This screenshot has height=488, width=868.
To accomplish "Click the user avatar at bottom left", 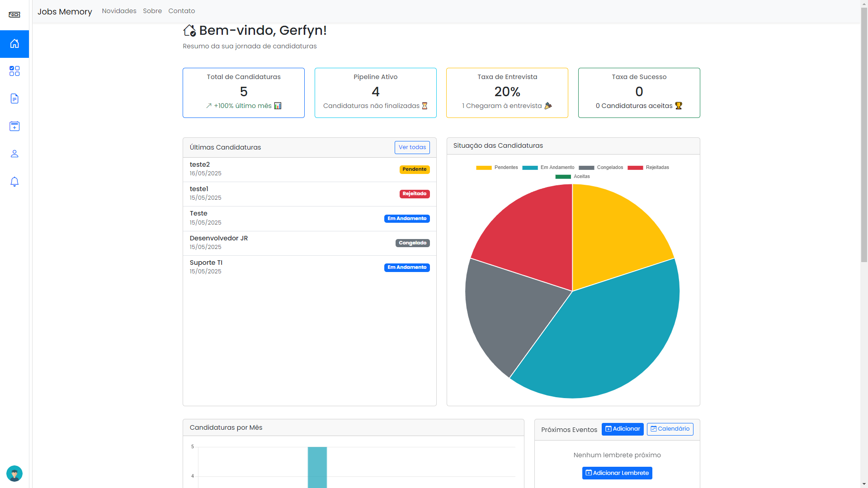I will coord(14,474).
